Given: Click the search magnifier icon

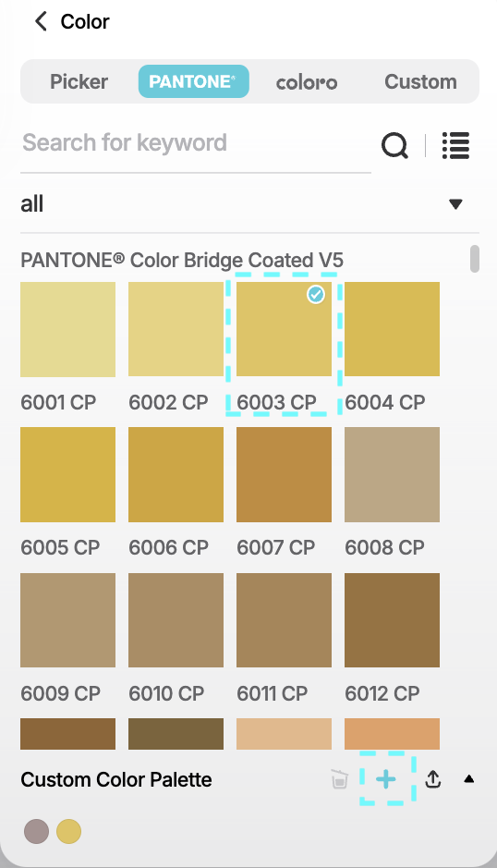Looking at the screenshot, I should pyautogui.click(x=394, y=145).
